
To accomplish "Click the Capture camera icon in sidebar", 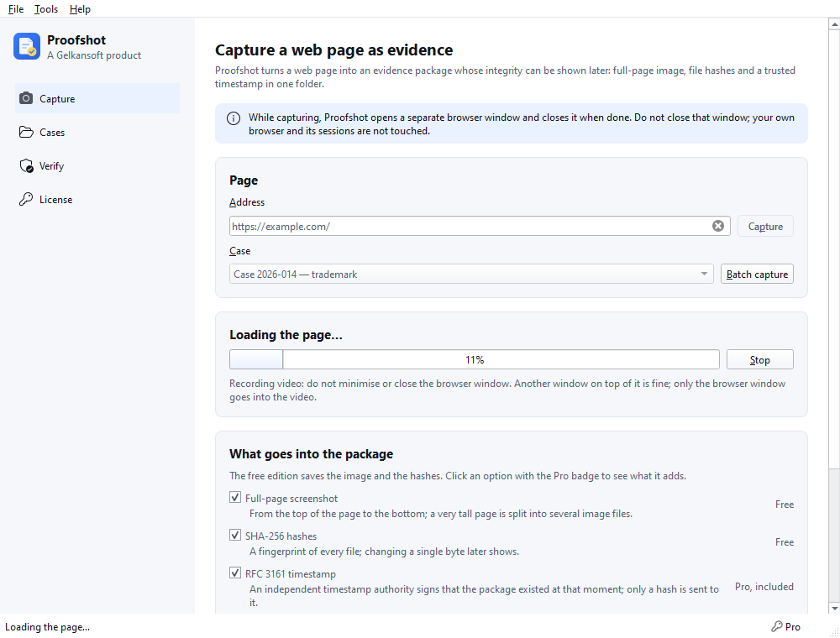I will point(26,98).
